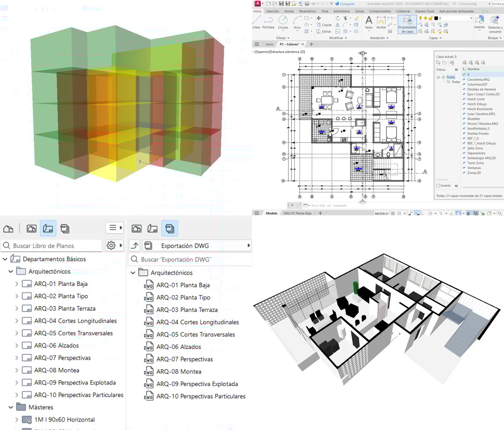
Task: Open Propiedades de capa panel
Action: (407, 24)
